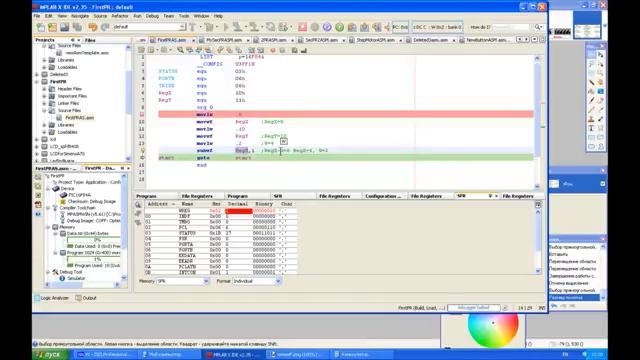The image size is (640, 360).
Task: Collapse the Memory node in dashboard
Action: (x=48, y=227)
